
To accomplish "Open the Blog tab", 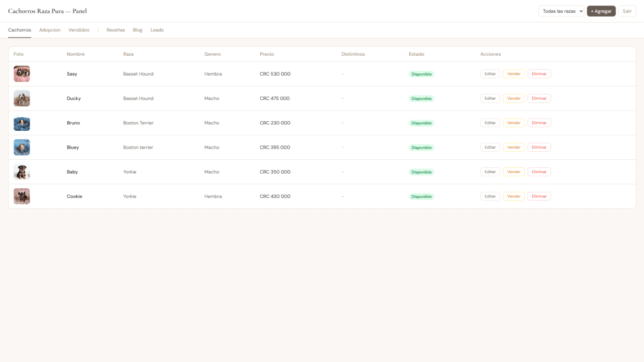I will pyautogui.click(x=138, y=30).
